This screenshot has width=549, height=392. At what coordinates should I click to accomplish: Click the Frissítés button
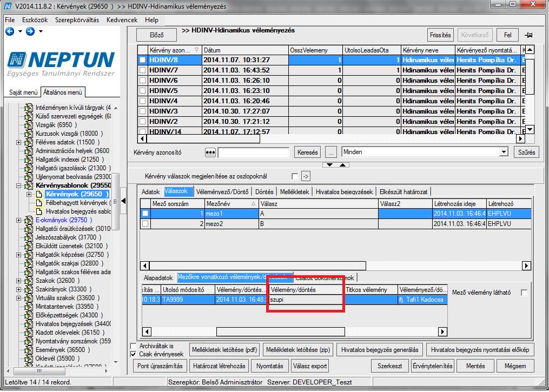[x=440, y=35]
